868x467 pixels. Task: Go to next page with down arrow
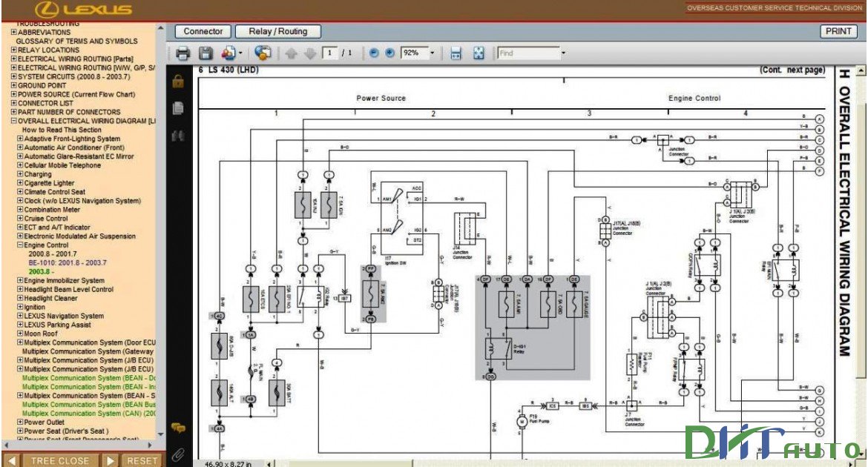[x=310, y=53]
